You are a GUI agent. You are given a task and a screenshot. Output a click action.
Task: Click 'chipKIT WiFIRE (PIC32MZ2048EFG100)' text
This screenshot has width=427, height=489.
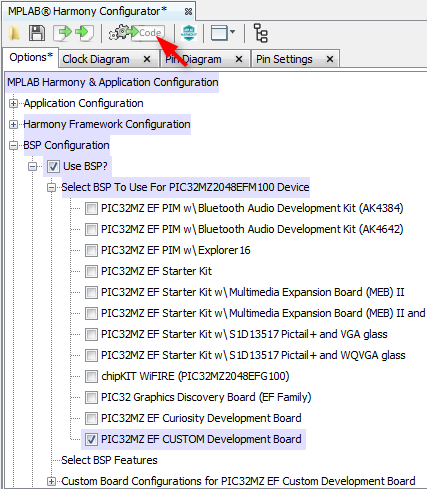pyautogui.click(x=195, y=376)
